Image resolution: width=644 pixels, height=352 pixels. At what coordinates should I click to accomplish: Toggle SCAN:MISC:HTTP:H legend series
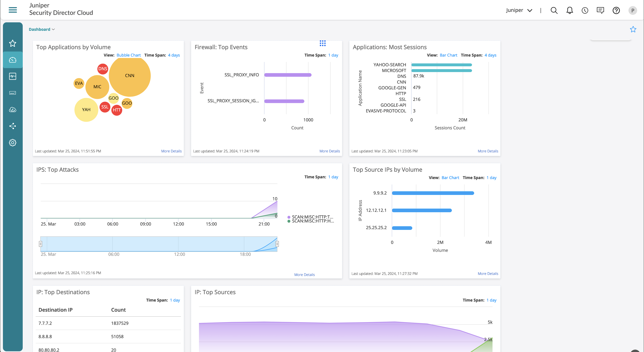coord(313,221)
